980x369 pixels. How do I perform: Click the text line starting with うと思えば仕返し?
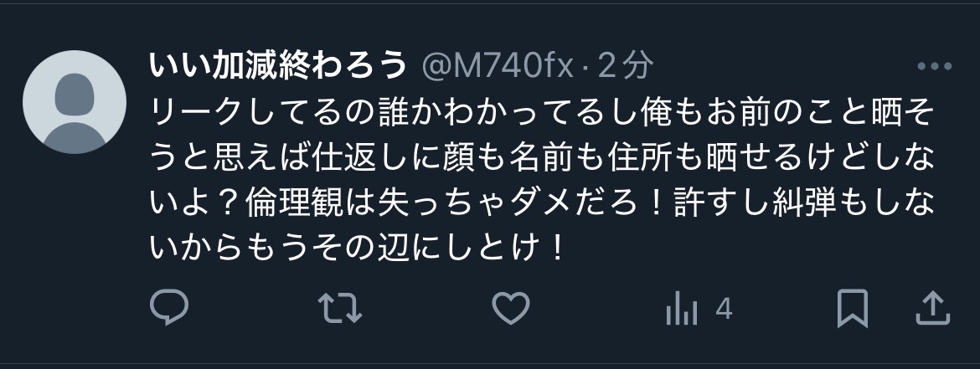[542, 159]
